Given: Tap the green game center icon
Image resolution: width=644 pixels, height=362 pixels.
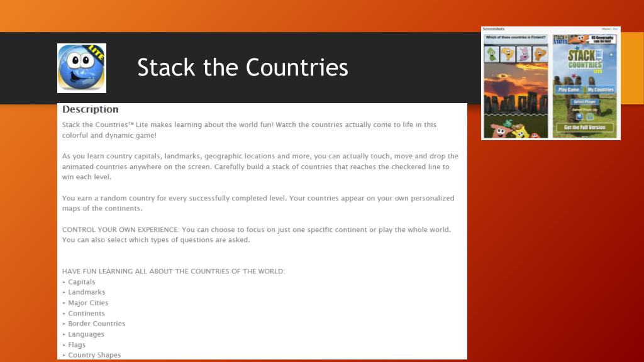Looking at the screenshot, I should (590, 116).
